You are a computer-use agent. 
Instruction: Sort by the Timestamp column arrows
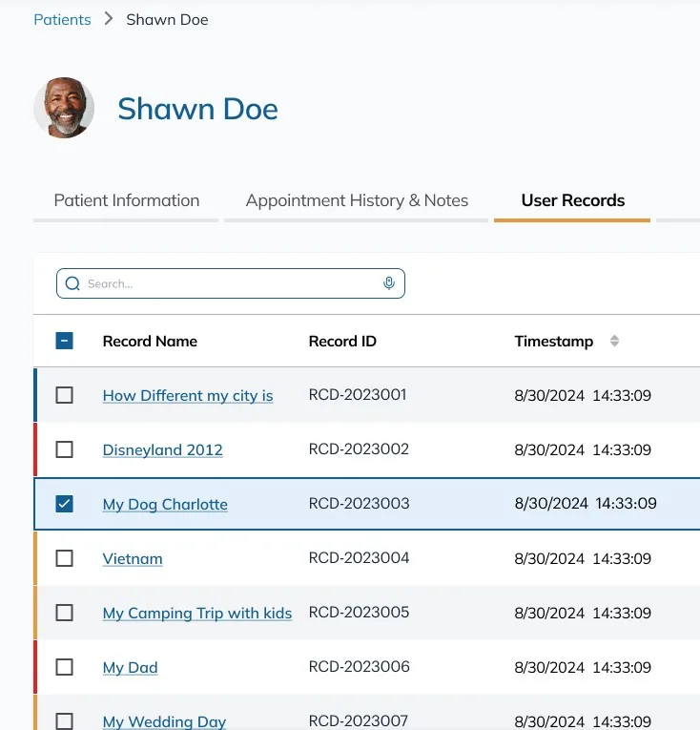coord(614,341)
